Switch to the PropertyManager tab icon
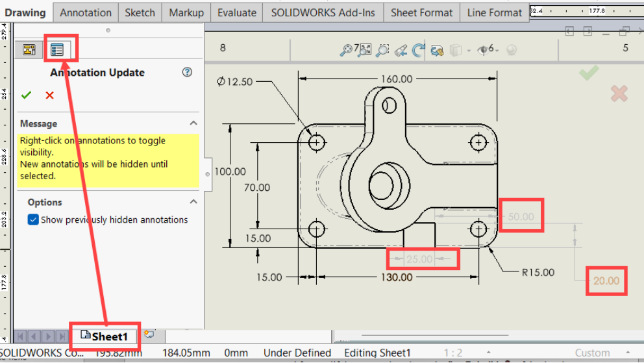The width and height of the screenshot is (644, 363). tap(57, 49)
